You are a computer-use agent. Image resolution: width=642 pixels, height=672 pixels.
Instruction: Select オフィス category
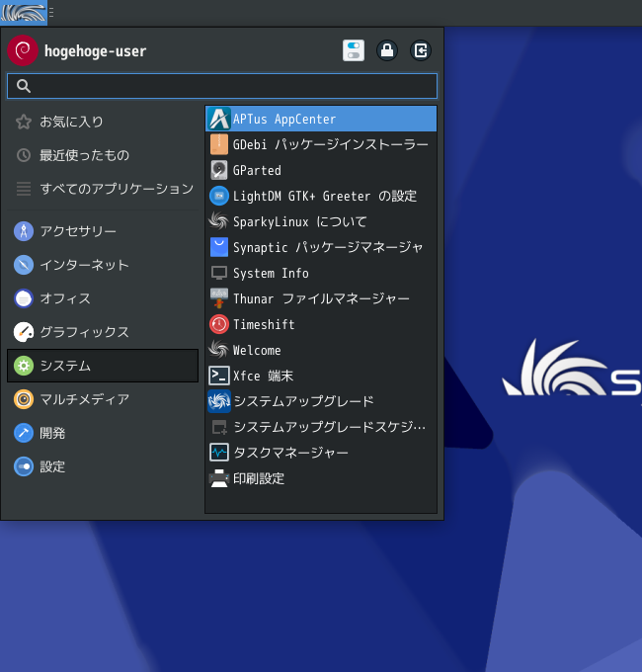point(103,298)
